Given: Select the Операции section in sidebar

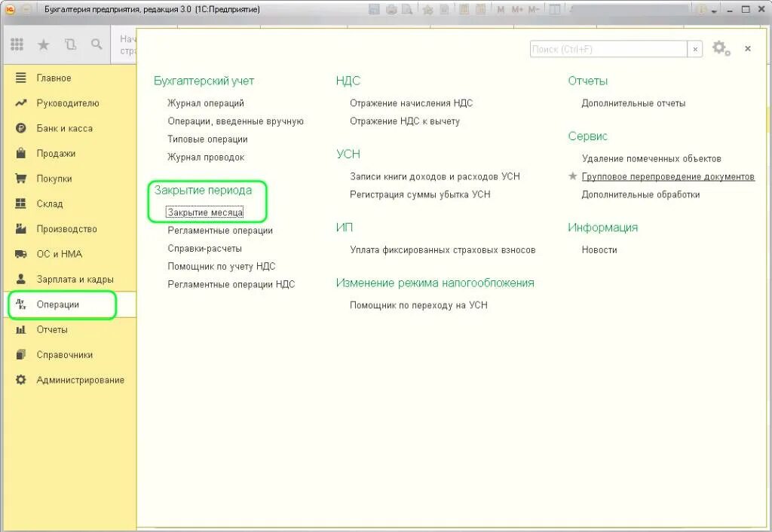Looking at the screenshot, I should coord(70,304).
